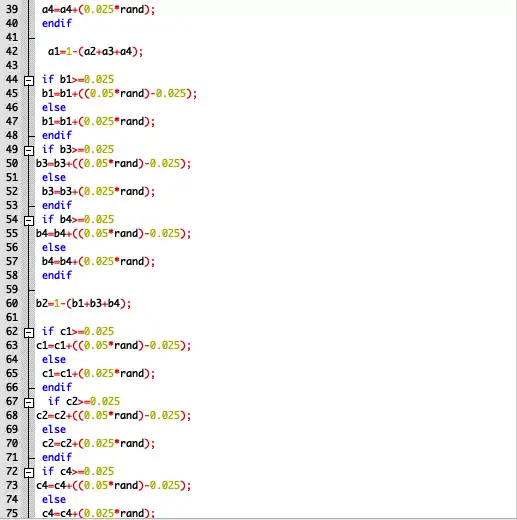The height and width of the screenshot is (520, 517).
Task: Collapse the if b3>=0.025 block
Action: [x=29, y=150]
